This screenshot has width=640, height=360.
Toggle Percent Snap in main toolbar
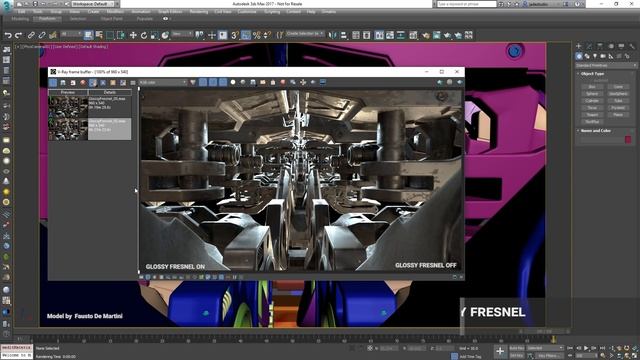click(x=256, y=36)
